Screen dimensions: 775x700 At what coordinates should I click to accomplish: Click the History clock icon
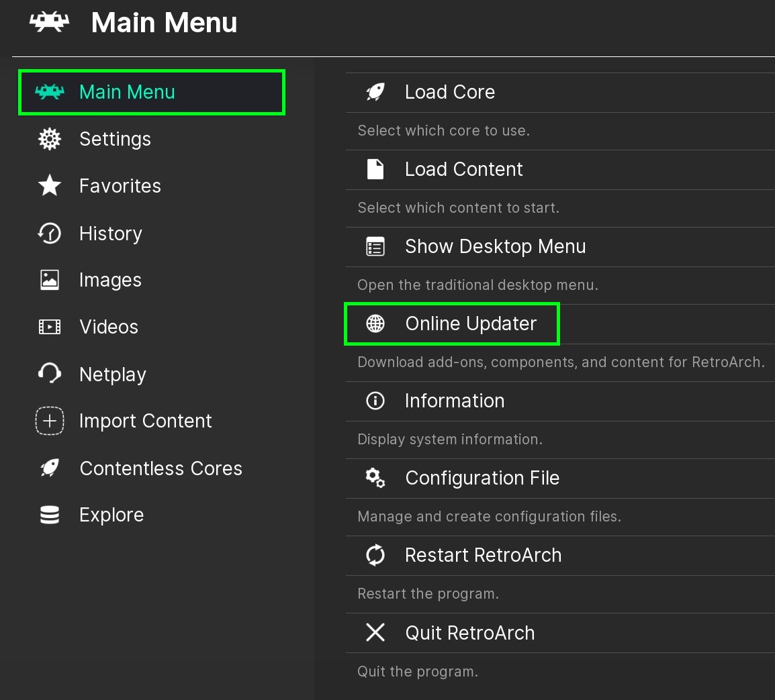50,234
